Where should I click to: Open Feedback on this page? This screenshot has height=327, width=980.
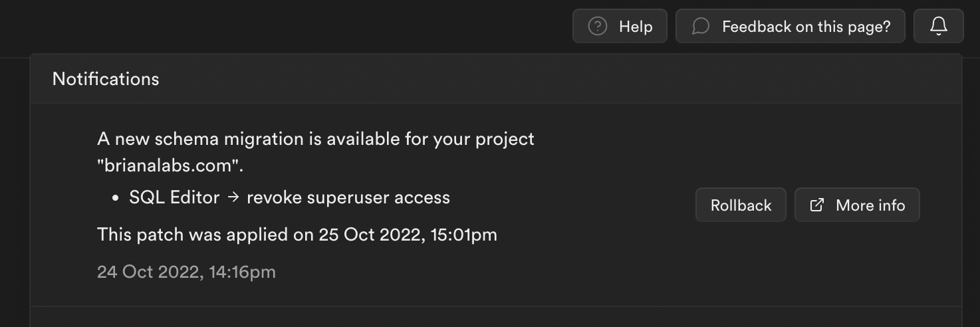click(791, 27)
